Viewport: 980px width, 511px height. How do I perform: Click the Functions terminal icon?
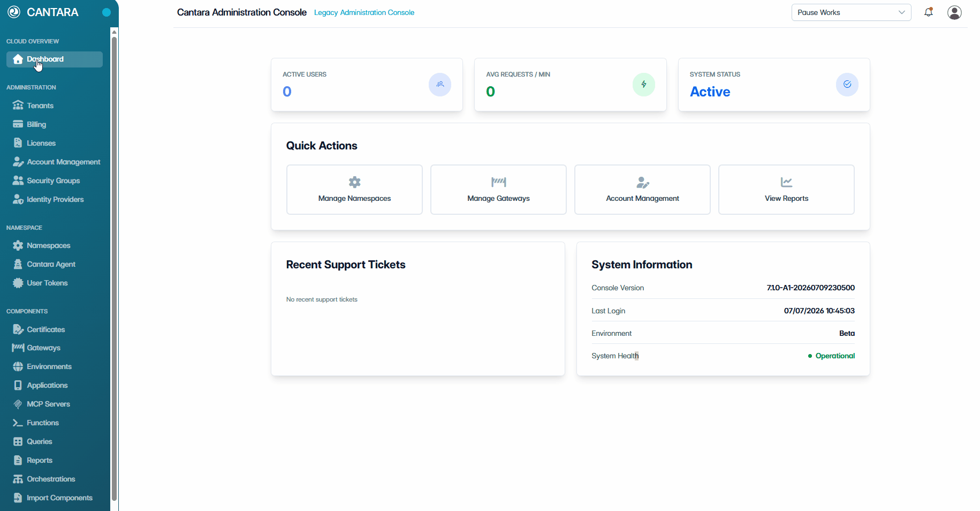tap(18, 423)
